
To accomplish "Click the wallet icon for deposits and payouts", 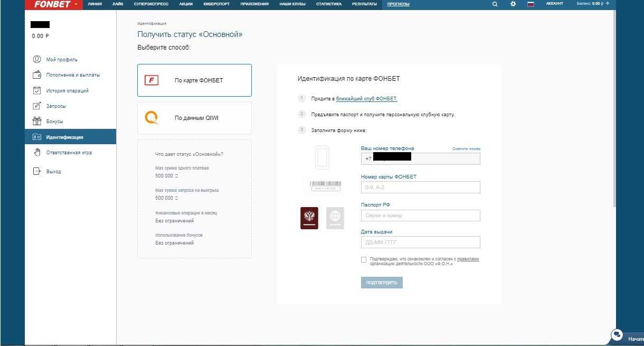I will pos(37,75).
